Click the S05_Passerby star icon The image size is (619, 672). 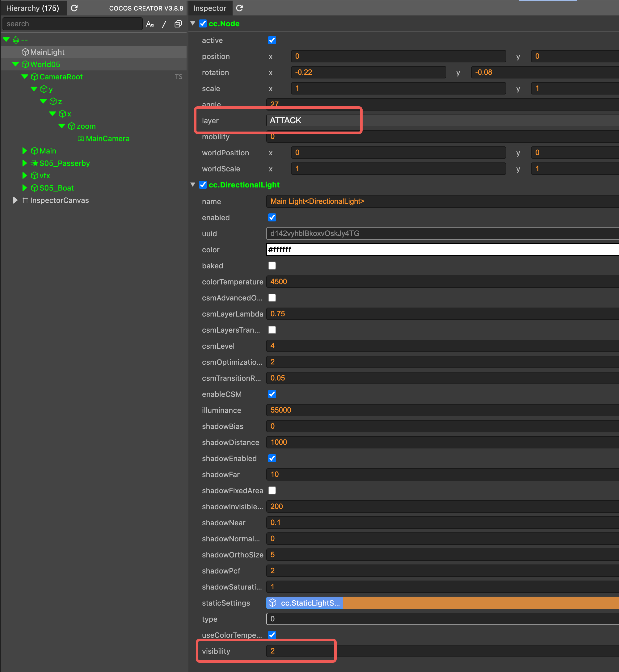tap(35, 163)
